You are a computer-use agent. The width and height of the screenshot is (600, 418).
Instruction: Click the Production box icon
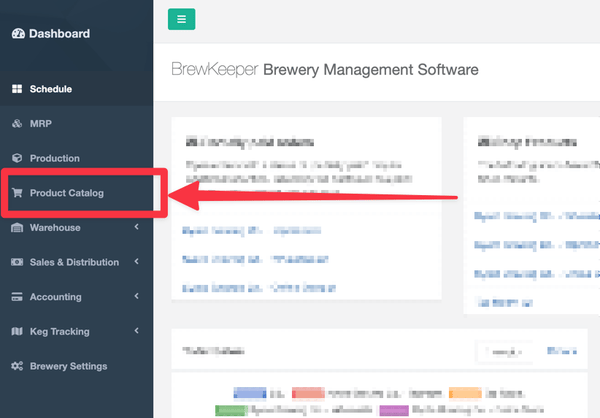(17, 158)
